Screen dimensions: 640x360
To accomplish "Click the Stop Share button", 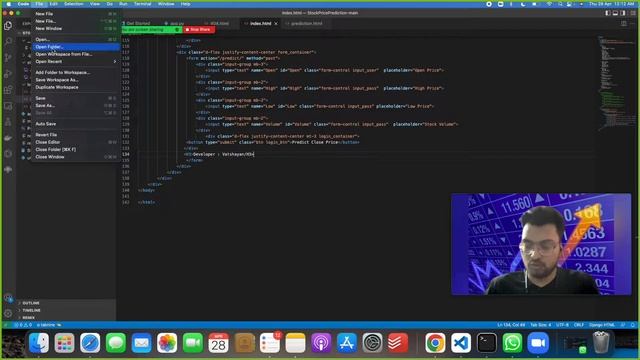I will tap(198, 30).
